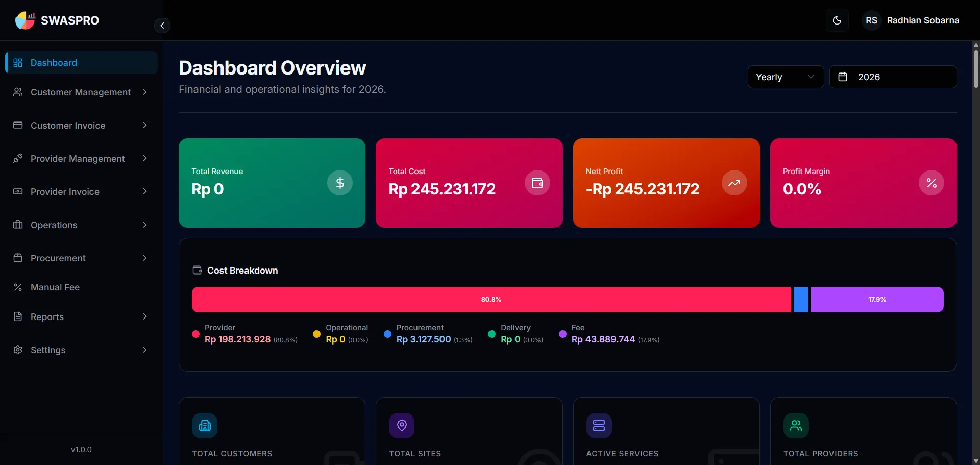The width and height of the screenshot is (980, 465).
Task: Expand the Settings chevron
Action: pos(145,350)
